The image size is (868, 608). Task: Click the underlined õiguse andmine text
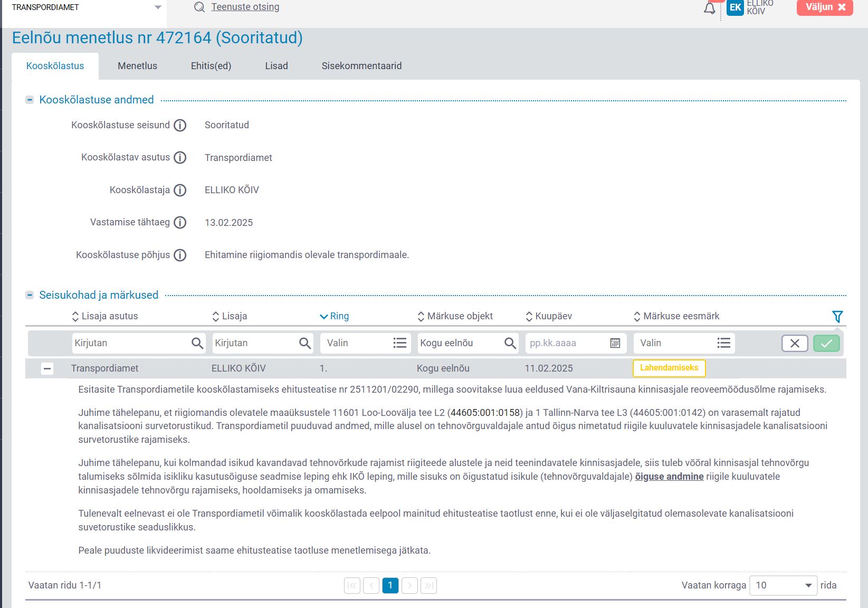coord(669,477)
